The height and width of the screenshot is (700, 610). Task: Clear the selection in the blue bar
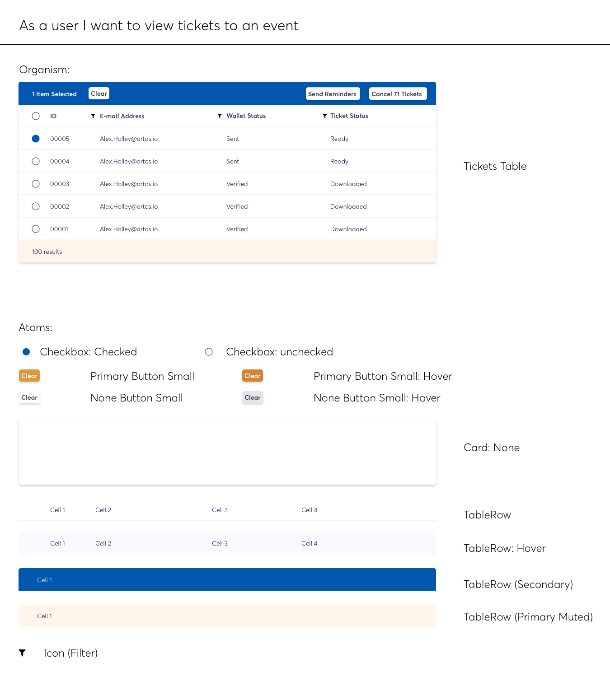tap(99, 93)
